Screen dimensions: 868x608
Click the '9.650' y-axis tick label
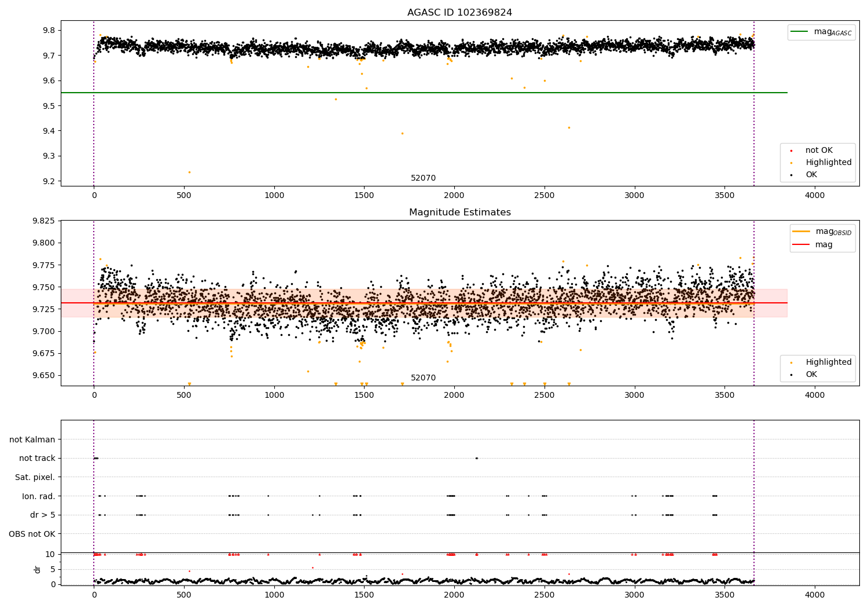click(x=43, y=375)
